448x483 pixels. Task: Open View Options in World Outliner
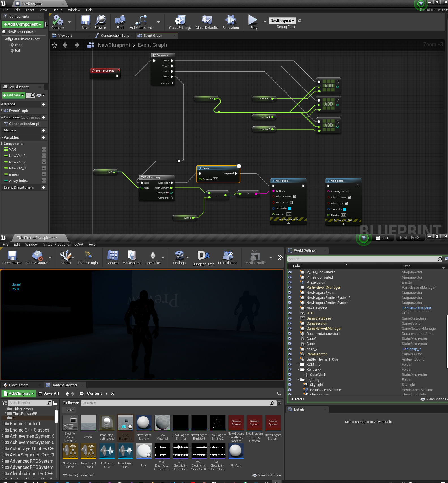click(434, 399)
